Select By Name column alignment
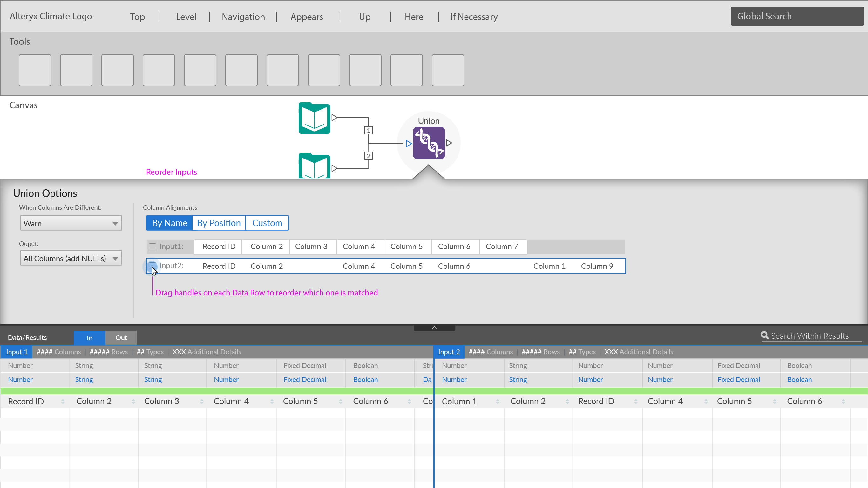Image resolution: width=868 pixels, height=488 pixels. click(169, 223)
